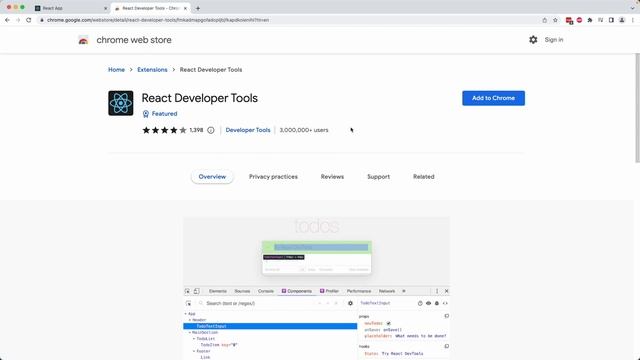This screenshot has width=640, height=360.
Task: Click the chrome web store title
Action: tap(134, 40)
